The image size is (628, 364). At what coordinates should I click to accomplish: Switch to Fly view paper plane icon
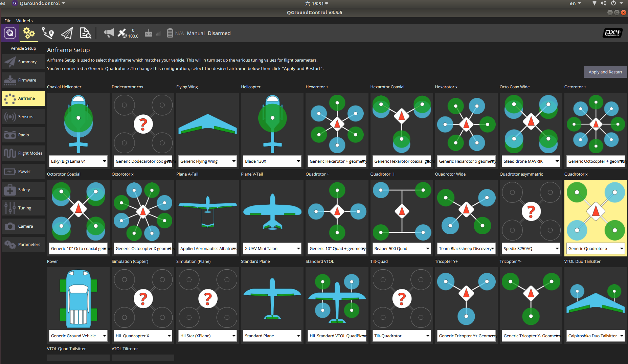[67, 33]
